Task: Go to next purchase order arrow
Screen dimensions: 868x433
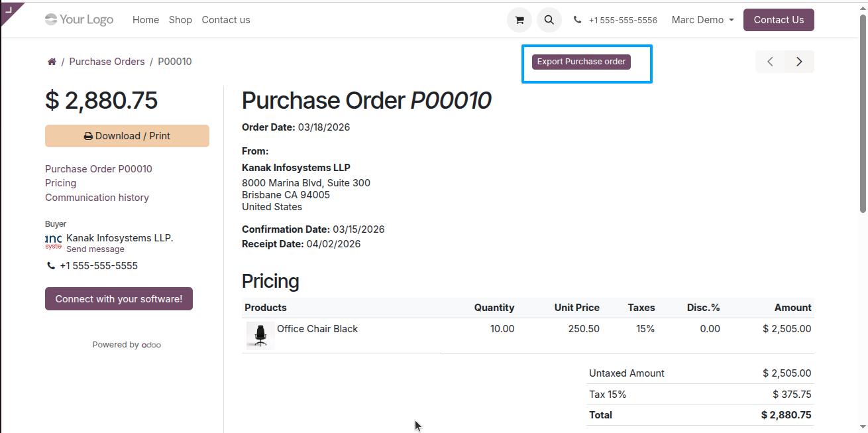Action: click(799, 62)
